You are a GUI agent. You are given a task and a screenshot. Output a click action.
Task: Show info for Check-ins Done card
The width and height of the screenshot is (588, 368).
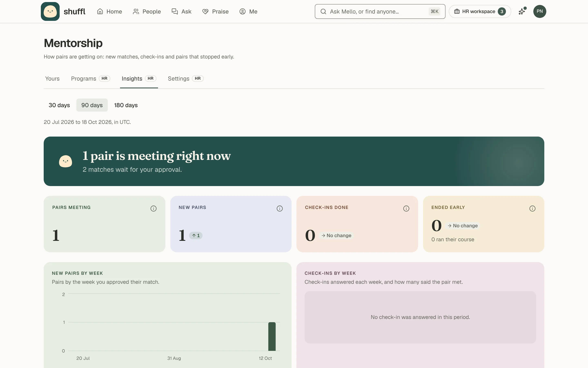coord(406,209)
